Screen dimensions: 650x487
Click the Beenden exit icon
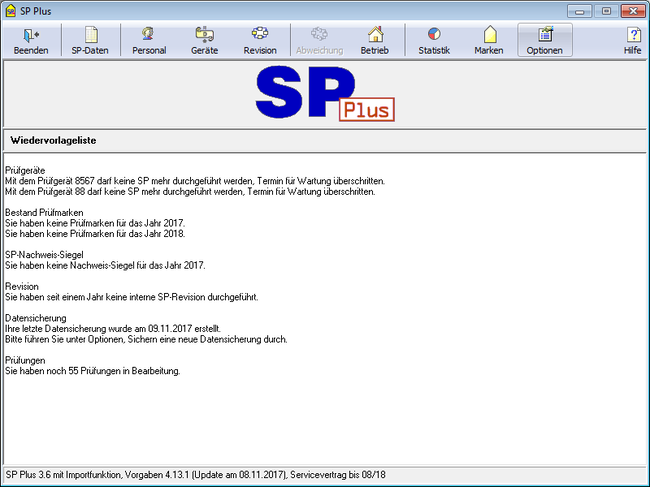coord(31,35)
